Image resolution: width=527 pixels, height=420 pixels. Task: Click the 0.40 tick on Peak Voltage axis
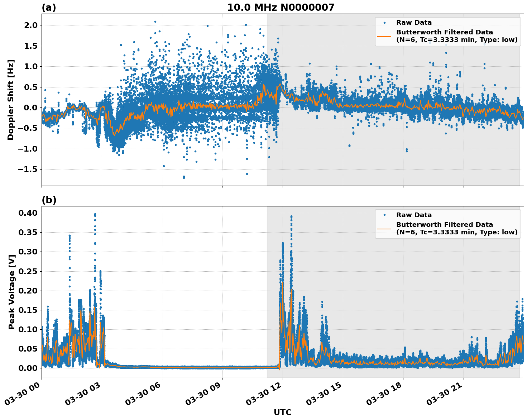pyautogui.click(x=28, y=213)
